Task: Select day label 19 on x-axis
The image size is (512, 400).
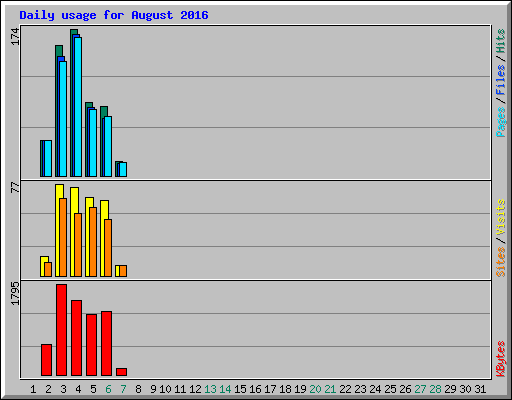Action: pyautogui.click(x=300, y=389)
